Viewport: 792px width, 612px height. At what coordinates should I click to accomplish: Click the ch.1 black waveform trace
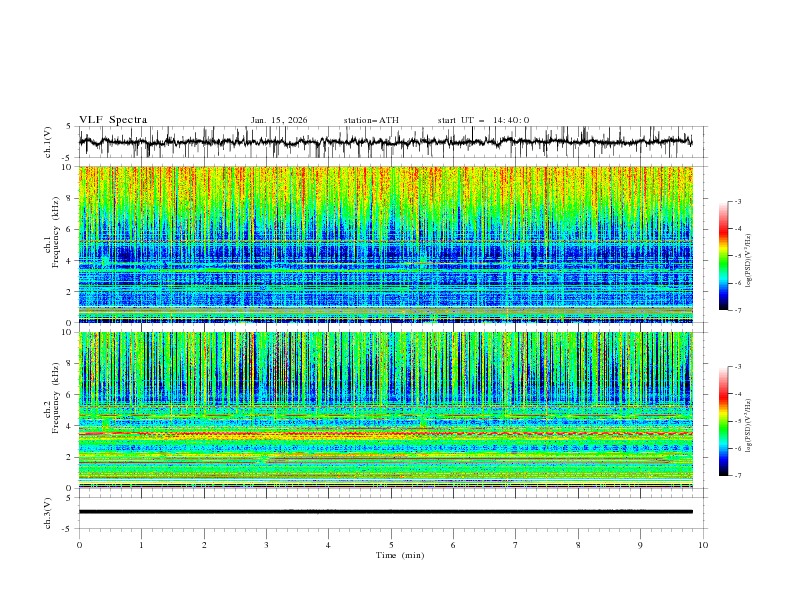tap(385, 141)
